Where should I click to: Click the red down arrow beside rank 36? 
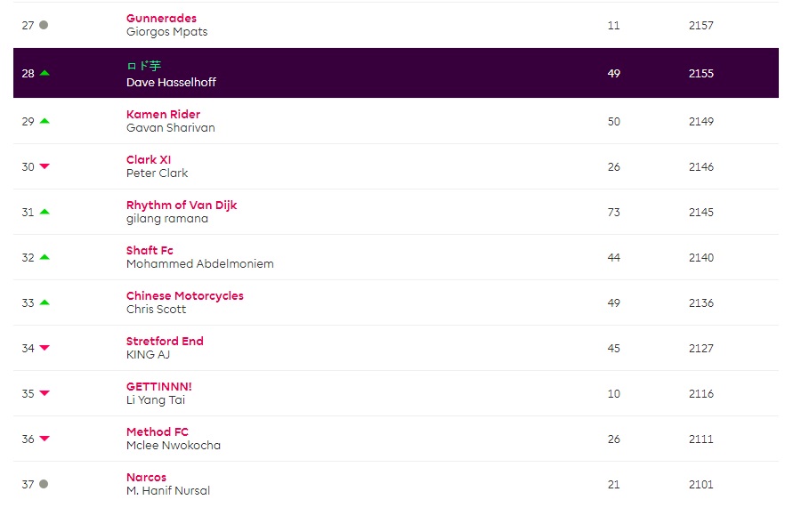(45, 439)
